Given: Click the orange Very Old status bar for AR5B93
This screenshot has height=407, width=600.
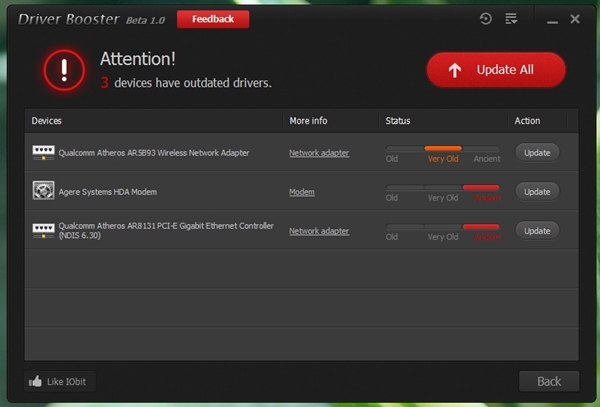Looking at the screenshot, I should pyautogui.click(x=443, y=148).
